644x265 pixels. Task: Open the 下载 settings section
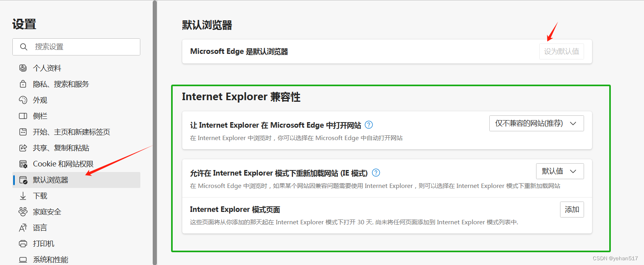[77, 196]
